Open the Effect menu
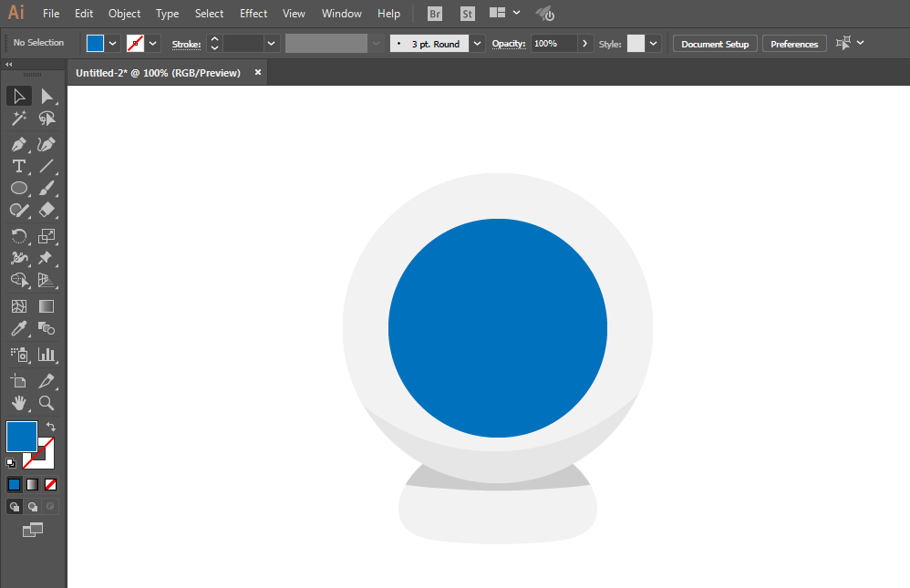The width and height of the screenshot is (910, 588). click(253, 14)
